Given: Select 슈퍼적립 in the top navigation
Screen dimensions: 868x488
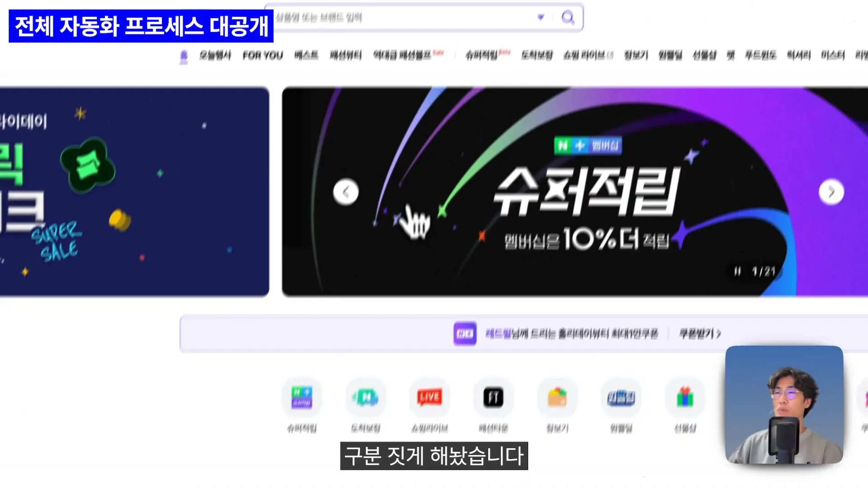Looking at the screenshot, I should coord(487,56).
